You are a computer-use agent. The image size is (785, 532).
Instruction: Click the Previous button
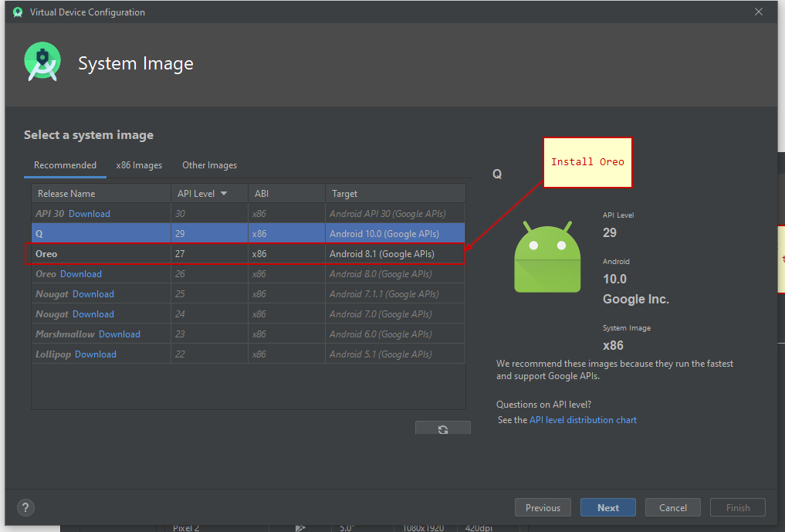coord(543,507)
